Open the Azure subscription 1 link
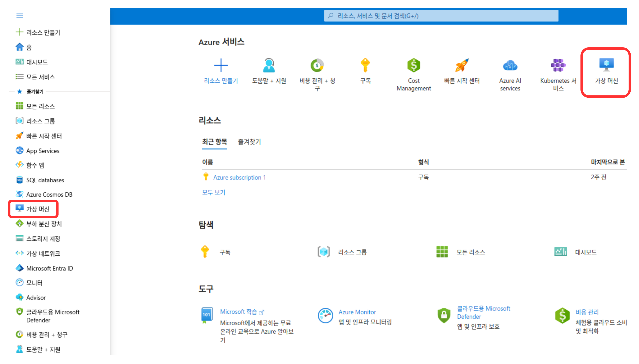The height and width of the screenshot is (364, 639). pos(240,177)
